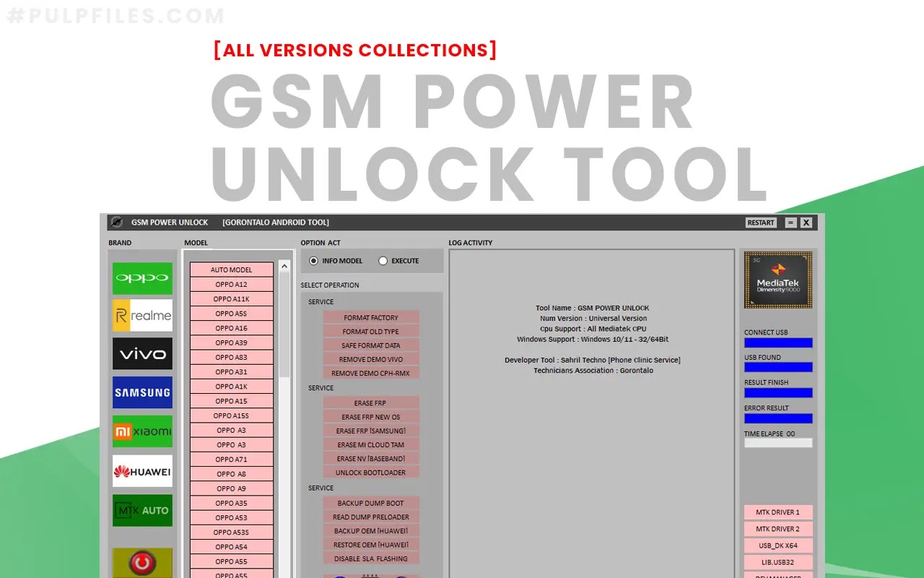Screen dimensions: 924x578
Task: Click the TIME ELAPSE progress bar
Action: 778,443
